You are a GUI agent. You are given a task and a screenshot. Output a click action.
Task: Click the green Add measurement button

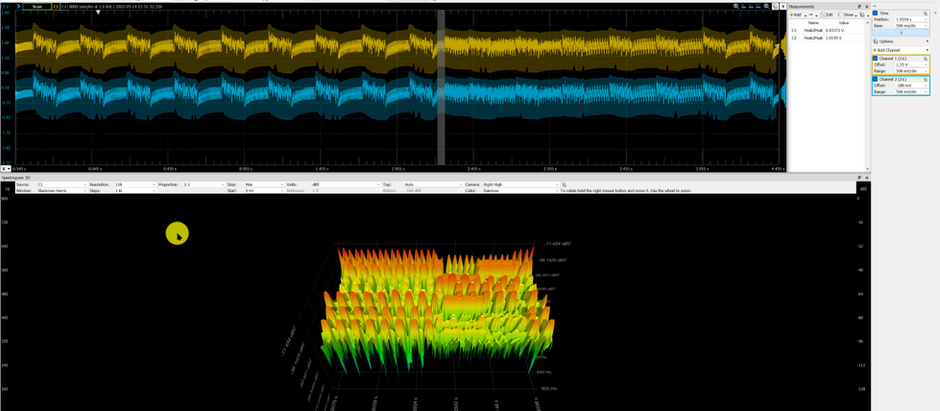pos(797,14)
